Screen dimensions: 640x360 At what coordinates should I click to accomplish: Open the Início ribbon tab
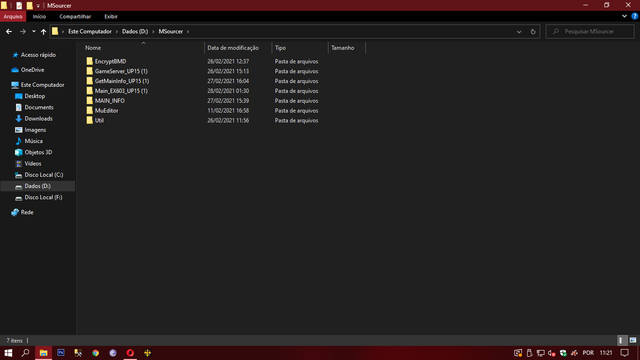pos(39,16)
